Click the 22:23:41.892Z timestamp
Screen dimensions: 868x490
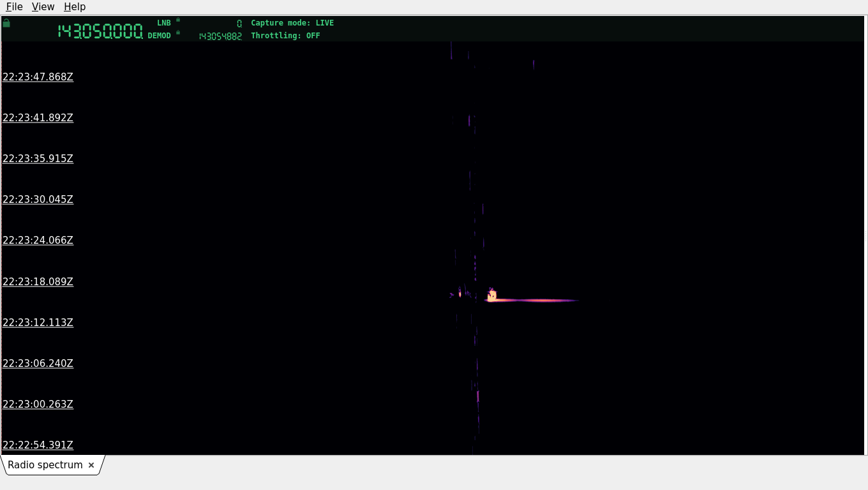pyautogui.click(x=38, y=117)
